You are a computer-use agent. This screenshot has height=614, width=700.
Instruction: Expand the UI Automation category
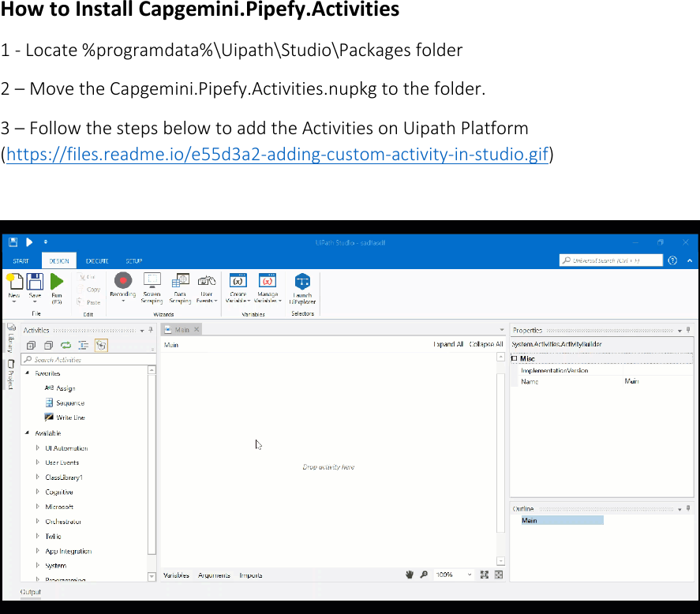pos(37,448)
